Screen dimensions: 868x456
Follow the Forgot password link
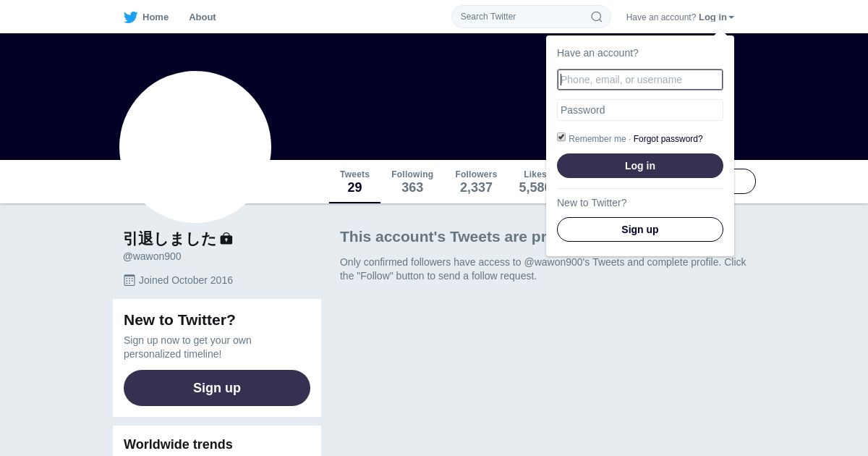[x=668, y=139]
